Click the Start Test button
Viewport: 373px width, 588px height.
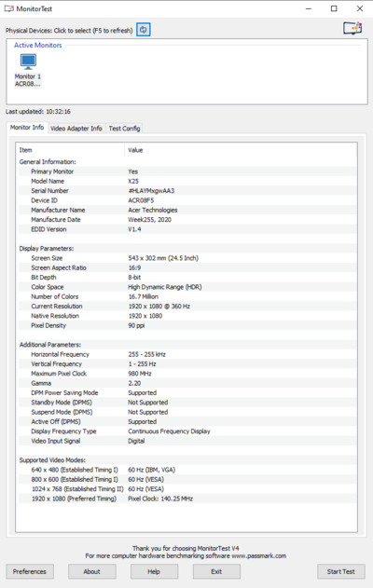coord(341,571)
